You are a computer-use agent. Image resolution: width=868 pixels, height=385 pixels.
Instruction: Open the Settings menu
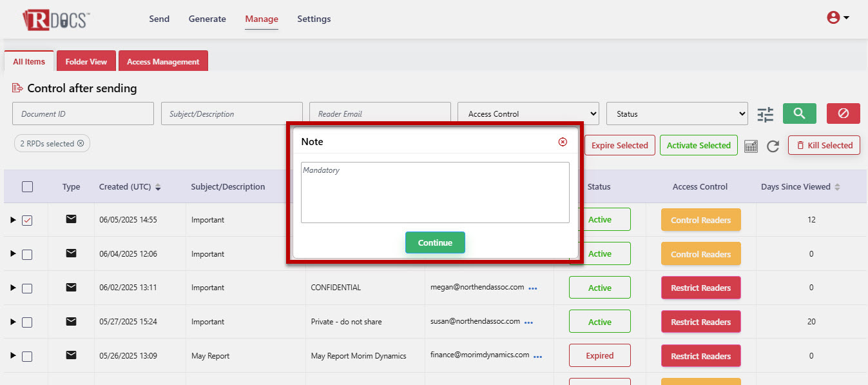314,19
